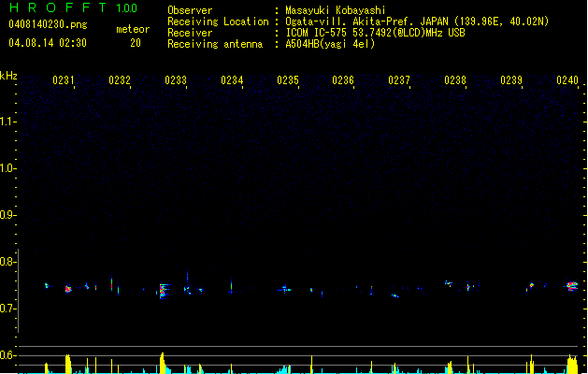Image resolution: width=588 pixels, height=374 pixels.
Task: Click the 0234 time marker
Action: pyautogui.click(x=232, y=80)
